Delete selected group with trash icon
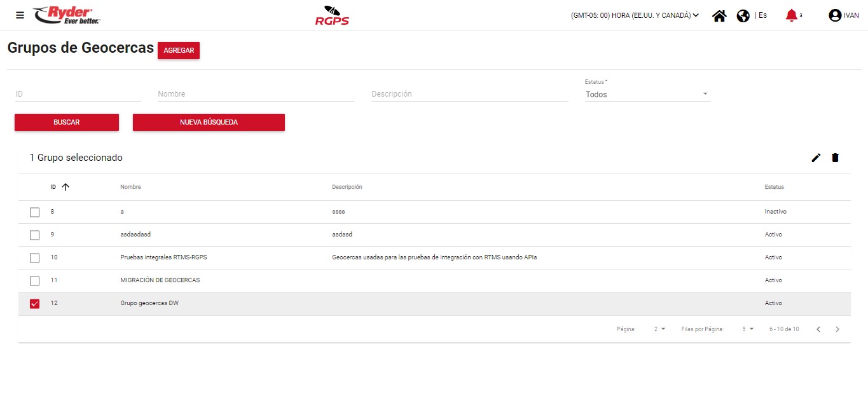This screenshot has height=417, width=868. (835, 158)
